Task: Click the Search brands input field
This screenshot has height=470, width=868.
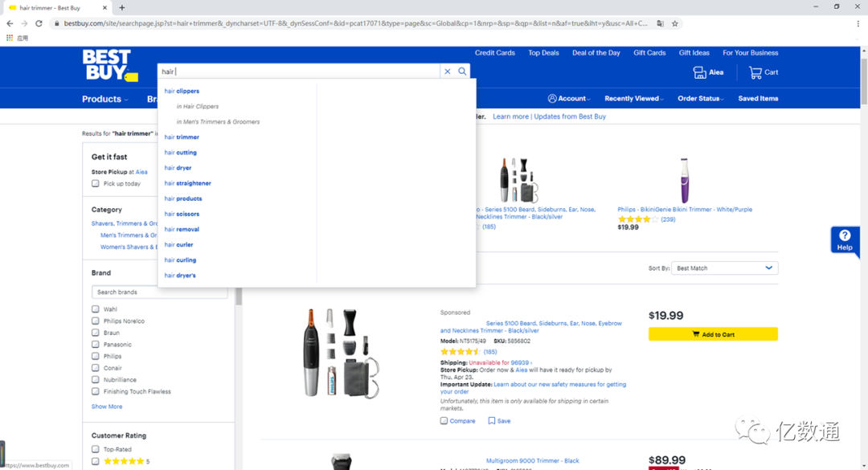Action: [x=159, y=292]
